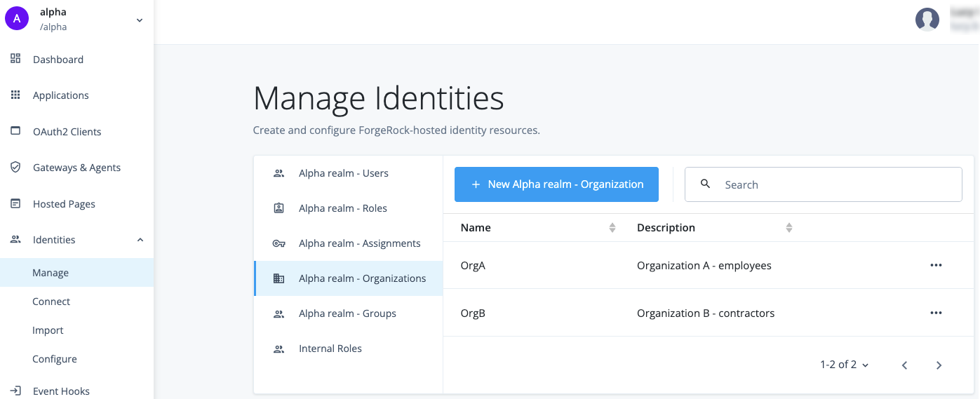Click the purple alpha realm avatar

click(17, 19)
